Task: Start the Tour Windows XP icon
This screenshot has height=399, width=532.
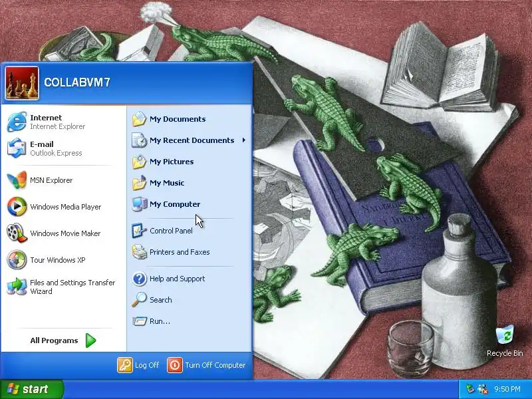Action: 17,260
